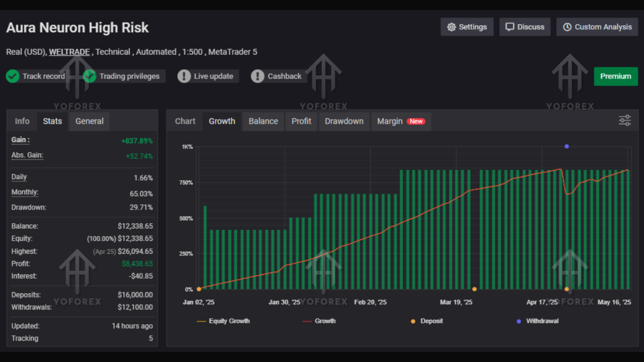Click the exclamation icon beside Live update
The height and width of the screenshot is (362, 644).
pos(184,76)
